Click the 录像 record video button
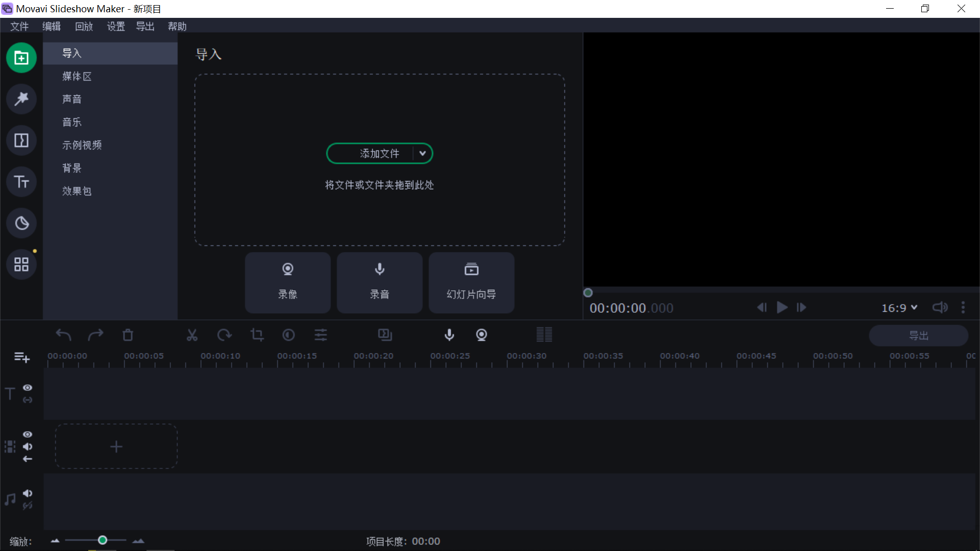The width and height of the screenshot is (980, 551). pyautogui.click(x=288, y=282)
